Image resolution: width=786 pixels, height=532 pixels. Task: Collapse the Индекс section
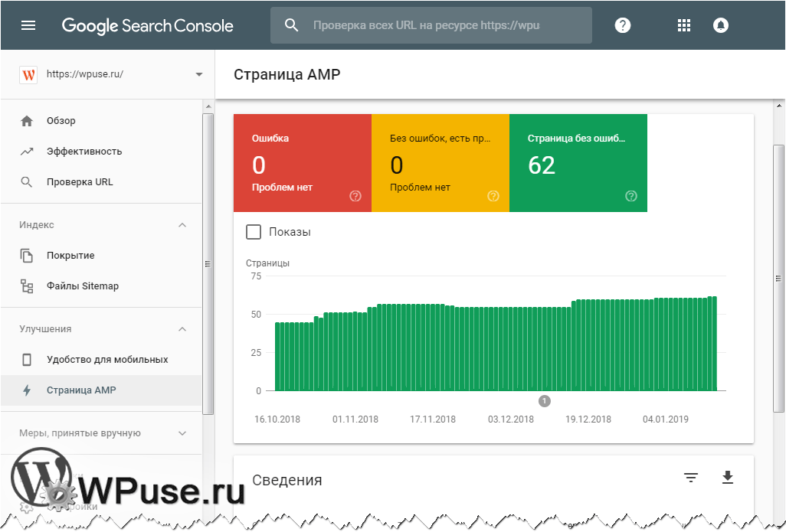point(182,225)
